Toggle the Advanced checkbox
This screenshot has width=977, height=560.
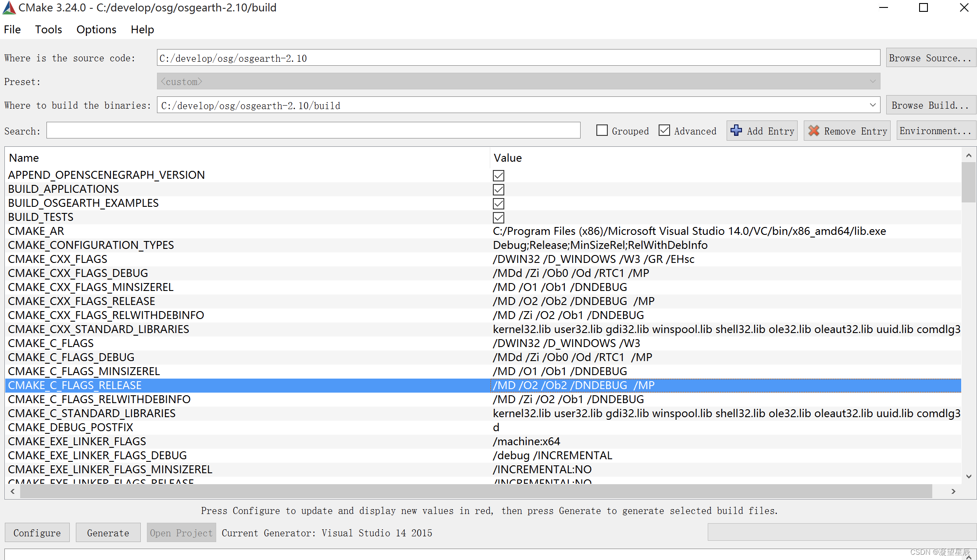click(664, 131)
